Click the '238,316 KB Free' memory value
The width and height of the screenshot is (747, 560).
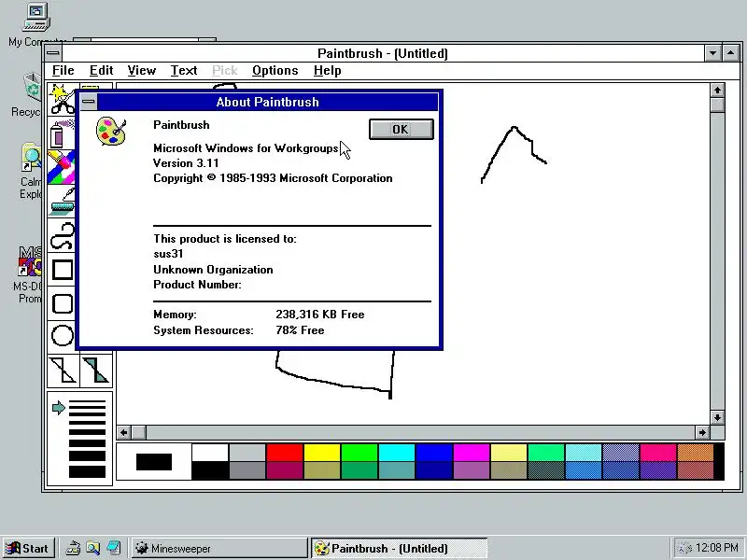pos(320,315)
